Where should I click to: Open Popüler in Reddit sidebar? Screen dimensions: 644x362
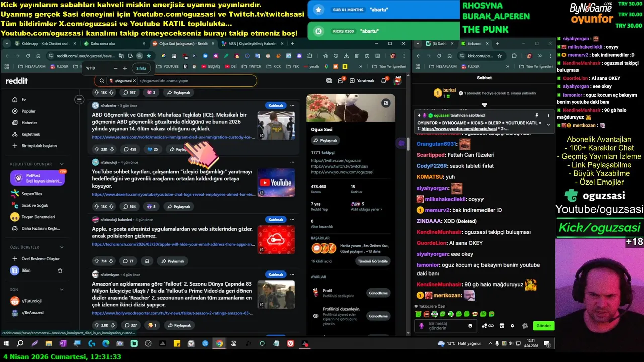pyautogui.click(x=28, y=111)
